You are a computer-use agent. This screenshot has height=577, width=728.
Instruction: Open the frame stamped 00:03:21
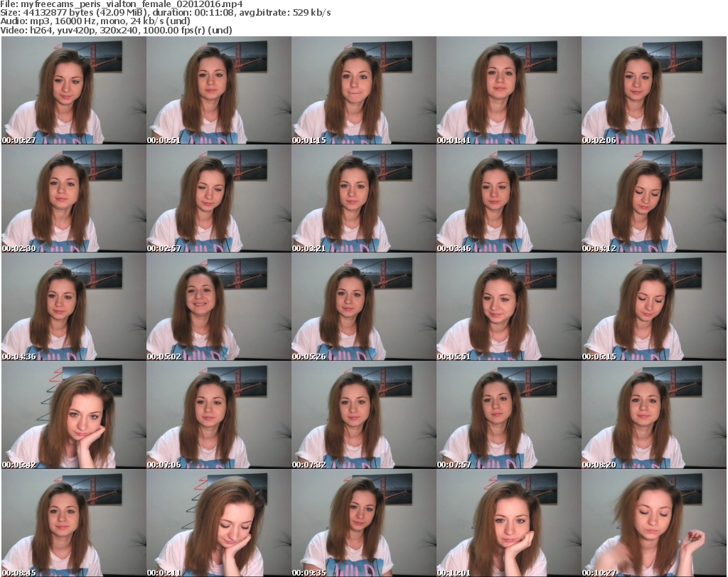[363, 198]
